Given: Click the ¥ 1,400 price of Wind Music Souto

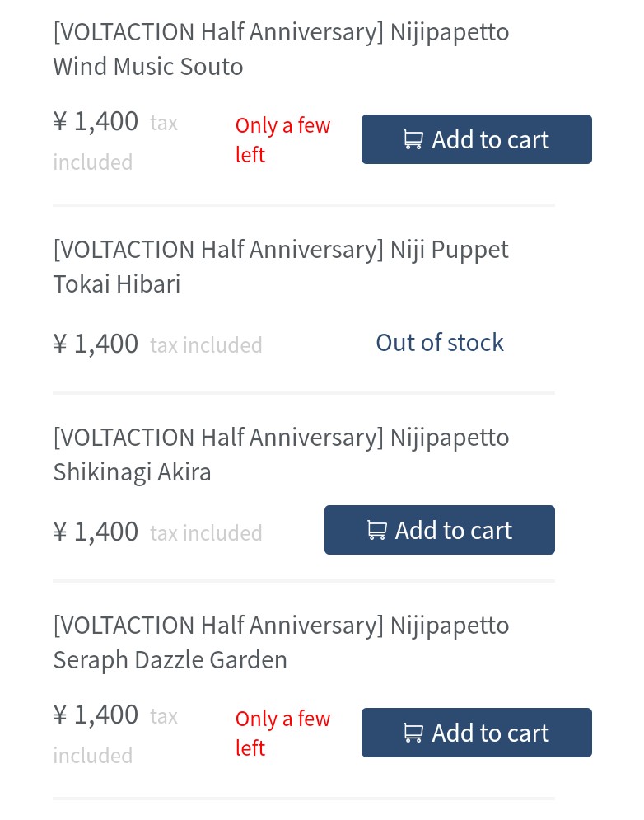Looking at the screenshot, I should tap(96, 122).
